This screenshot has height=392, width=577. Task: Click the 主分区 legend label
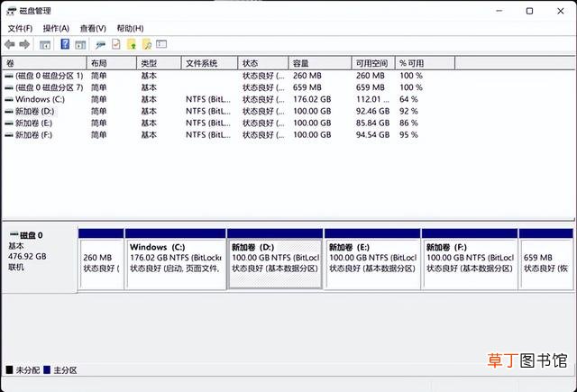click(65, 370)
